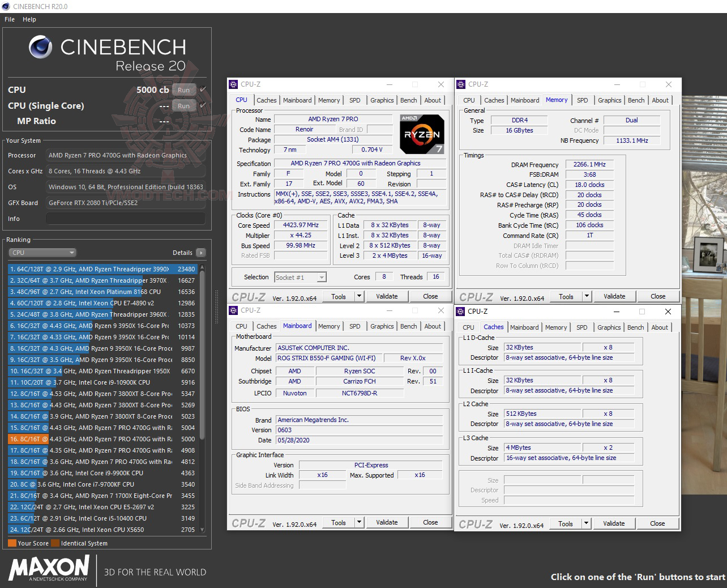The height and width of the screenshot is (588, 727).
Task: Click the memory Type value DDR4
Action: (x=519, y=120)
